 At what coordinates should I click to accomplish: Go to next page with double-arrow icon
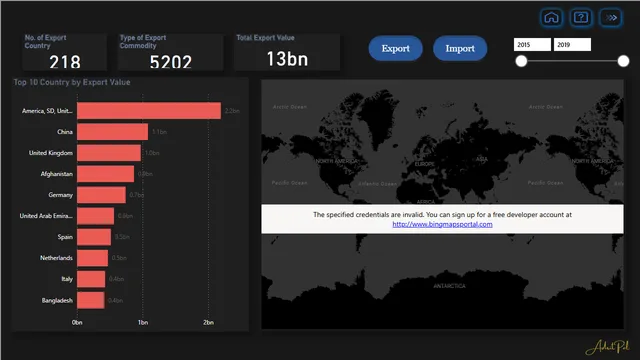(x=611, y=18)
